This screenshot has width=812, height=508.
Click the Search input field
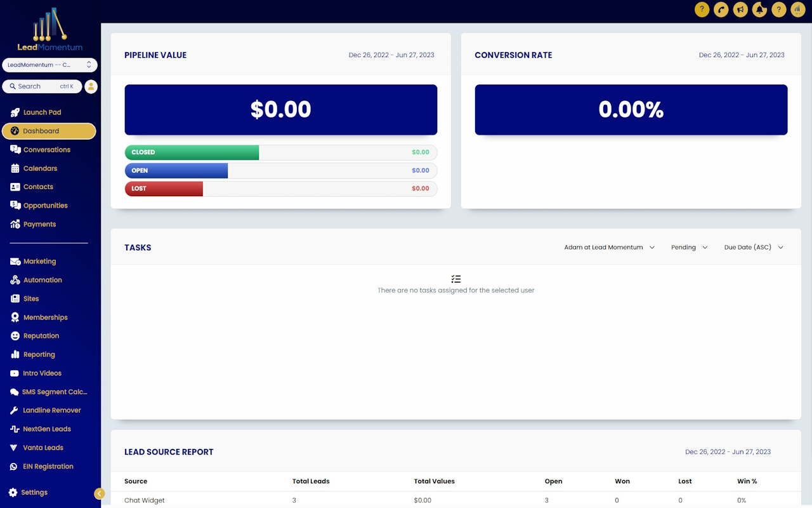[42, 86]
